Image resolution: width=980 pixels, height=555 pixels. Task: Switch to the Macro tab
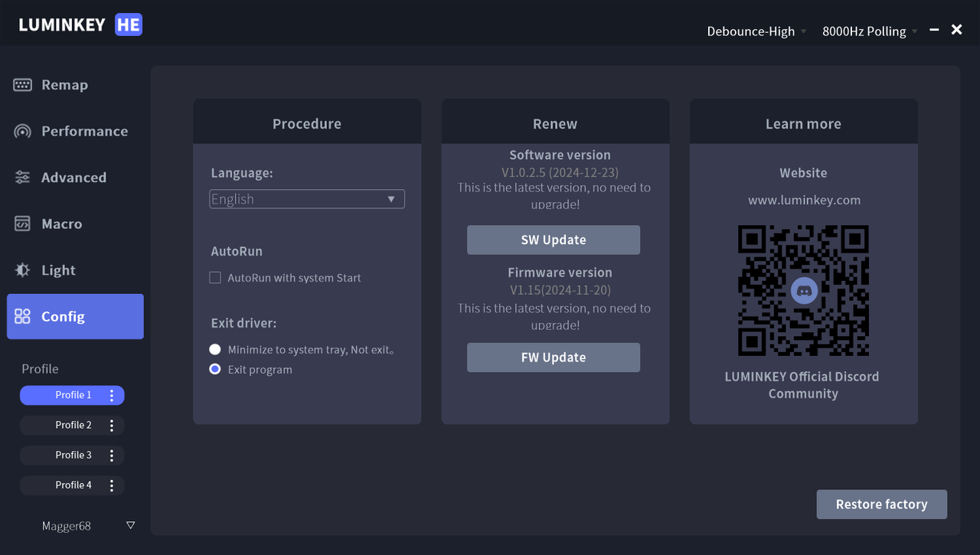coord(75,224)
